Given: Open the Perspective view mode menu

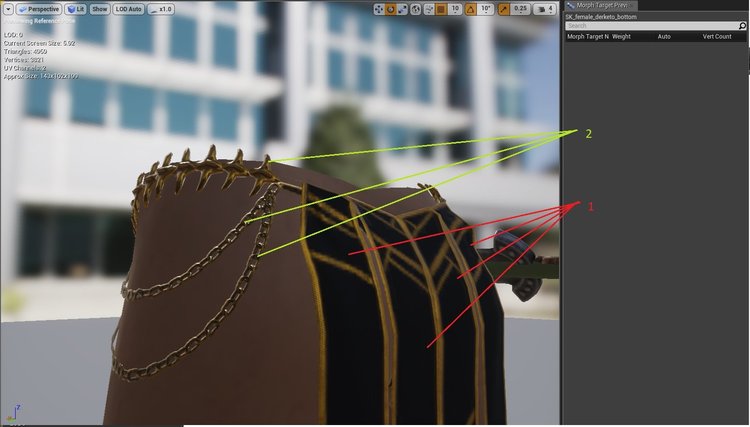Looking at the screenshot, I should [x=39, y=9].
